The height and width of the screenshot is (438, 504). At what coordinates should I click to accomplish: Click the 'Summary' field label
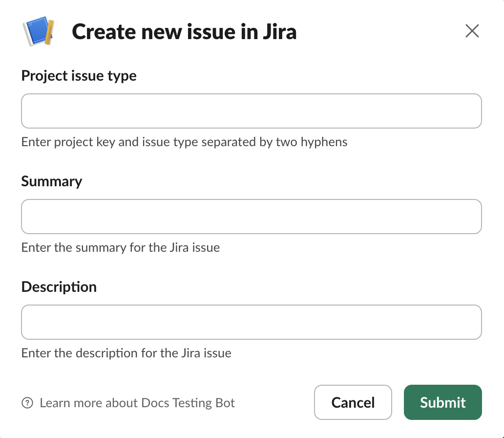[52, 181]
